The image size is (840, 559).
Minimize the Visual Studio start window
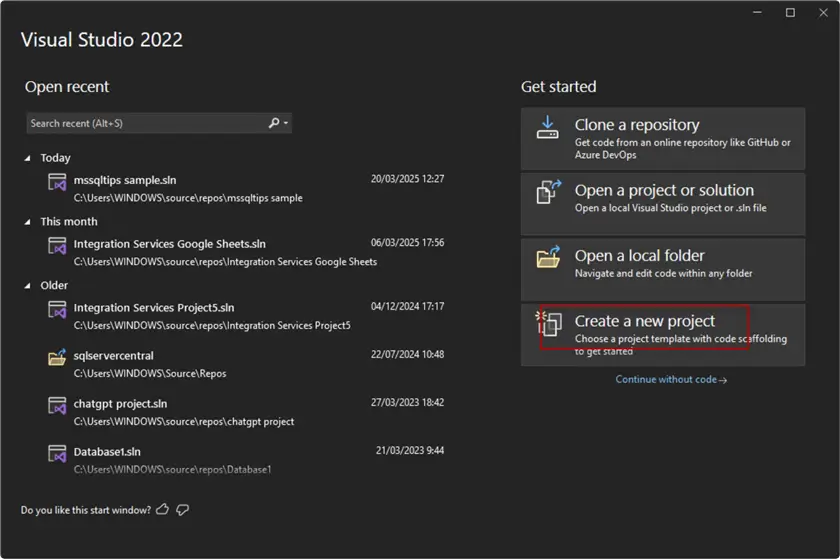pos(757,12)
